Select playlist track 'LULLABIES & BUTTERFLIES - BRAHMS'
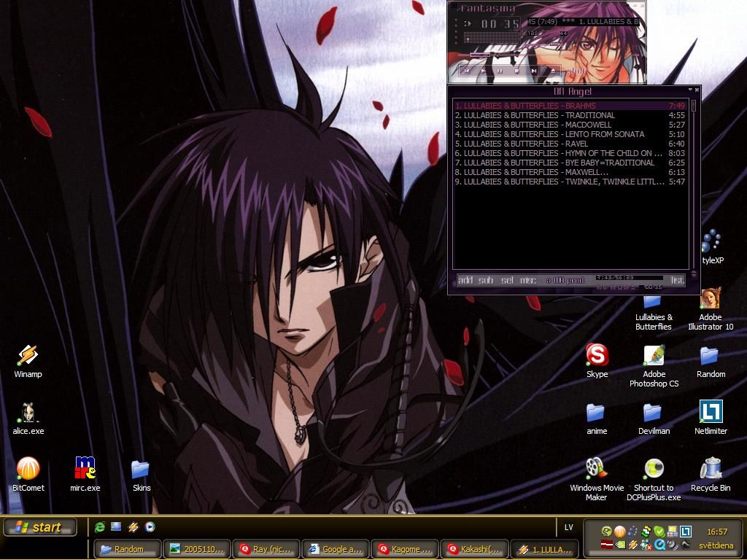 pos(570,106)
